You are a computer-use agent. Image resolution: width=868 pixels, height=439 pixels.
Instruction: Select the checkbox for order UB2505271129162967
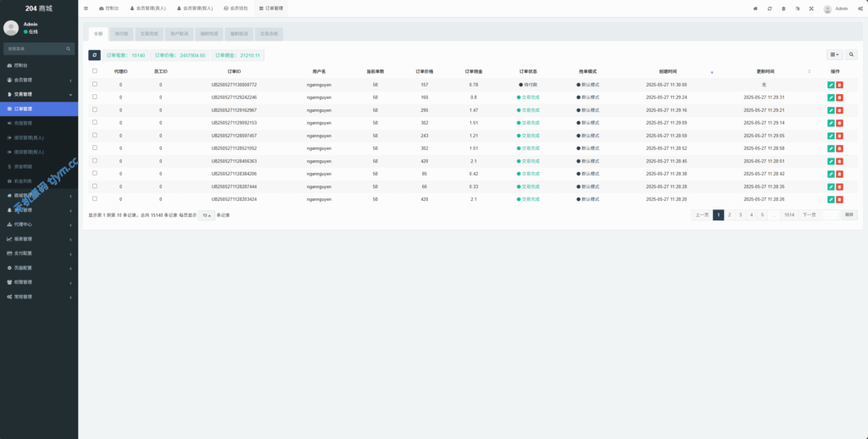tap(94, 110)
